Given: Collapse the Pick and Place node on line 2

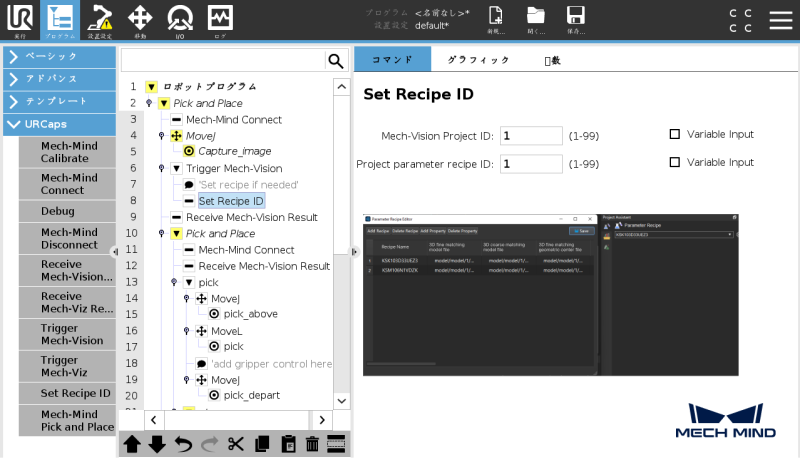Looking at the screenshot, I should coord(164,104).
